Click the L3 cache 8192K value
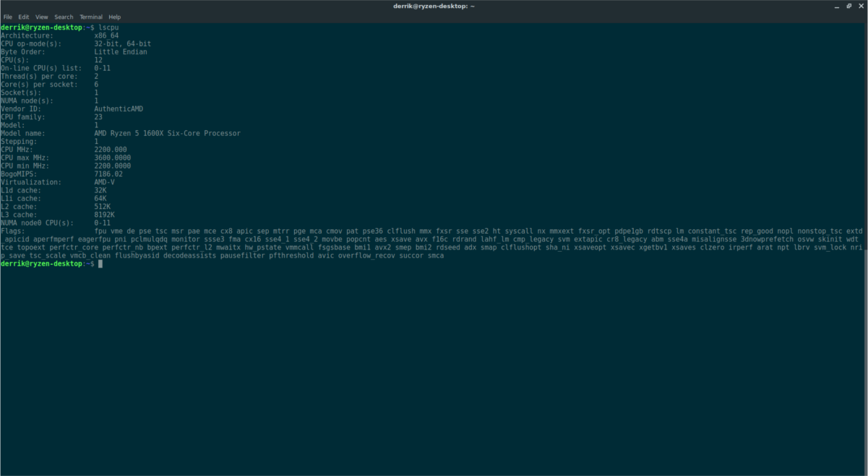The height and width of the screenshot is (476, 868). click(x=104, y=215)
